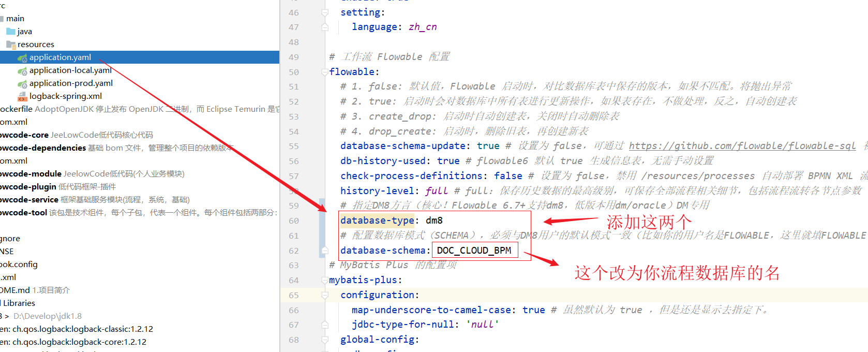Collapse the configuration block at line 65
The width and height of the screenshot is (868, 352).
pos(325,295)
